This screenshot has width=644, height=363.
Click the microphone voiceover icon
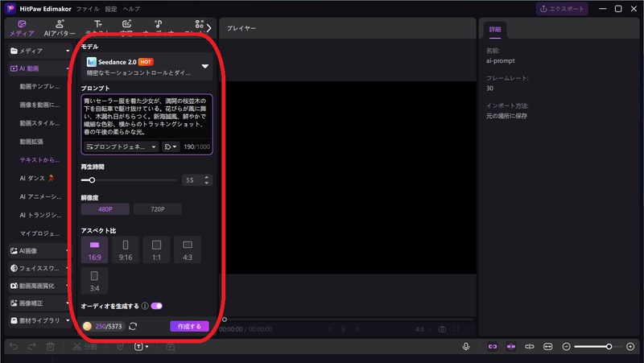click(x=466, y=347)
